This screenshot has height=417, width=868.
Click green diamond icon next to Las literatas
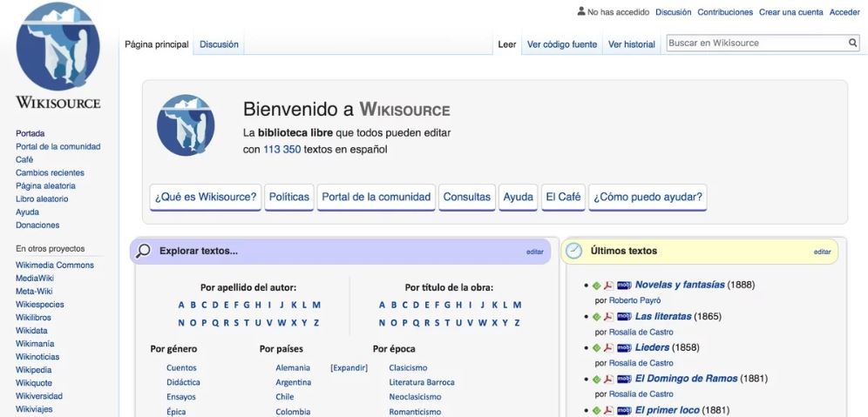point(596,317)
